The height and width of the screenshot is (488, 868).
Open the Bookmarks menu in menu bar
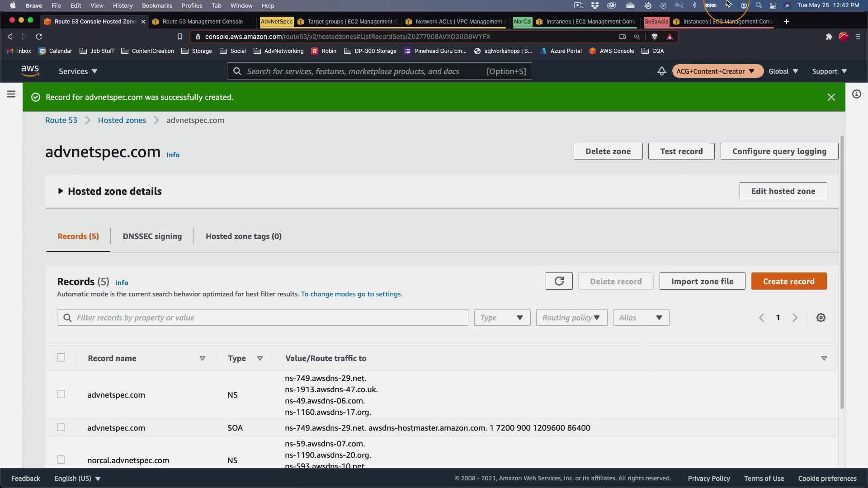pos(157,5)
